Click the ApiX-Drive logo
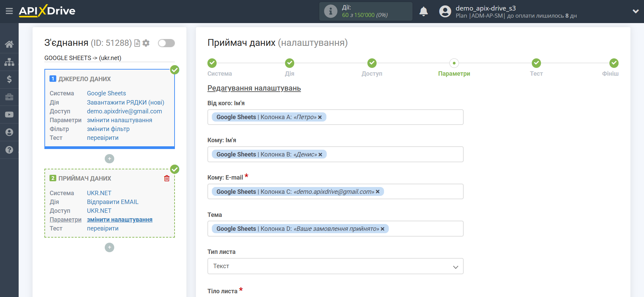Image resolution: width=644 pixels, height=297 pixels. (47, 11)
